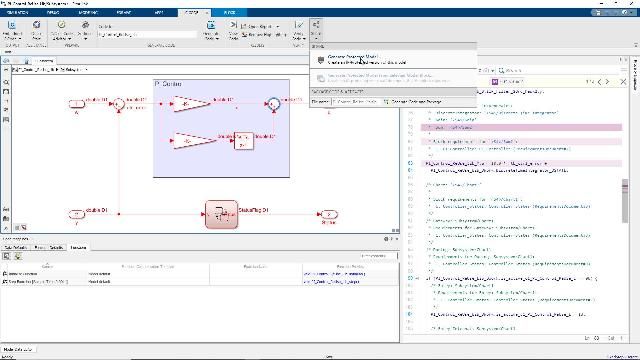Image resolution: width=640 pixels, height=360 pixels.
Task: Click the outport block next to StatusFlag signal
Action: click(329, 214)
